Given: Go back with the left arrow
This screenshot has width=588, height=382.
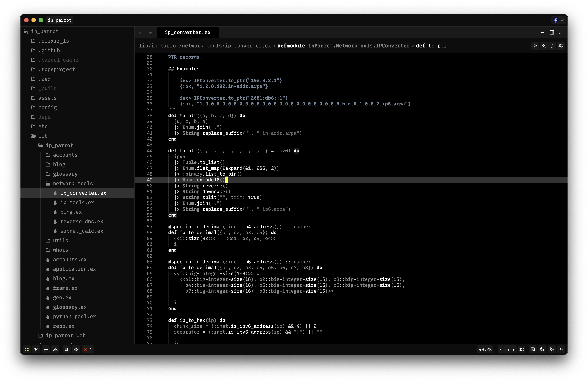Looking at the screenshot, I should point(141,32).
